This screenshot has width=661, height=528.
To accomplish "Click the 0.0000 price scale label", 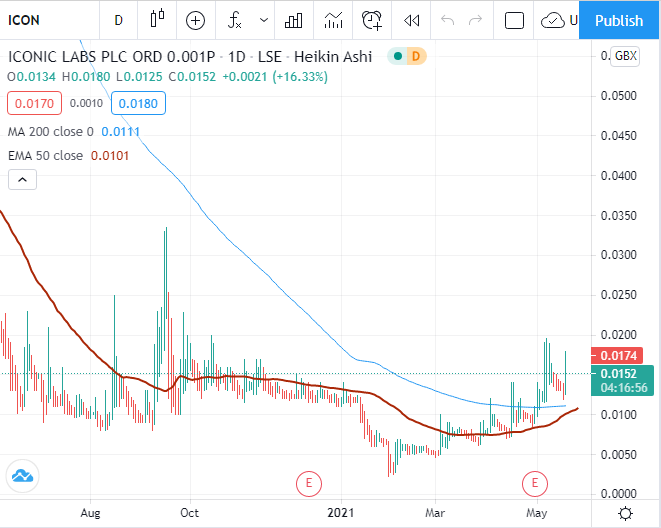I will tap(618, 493).
